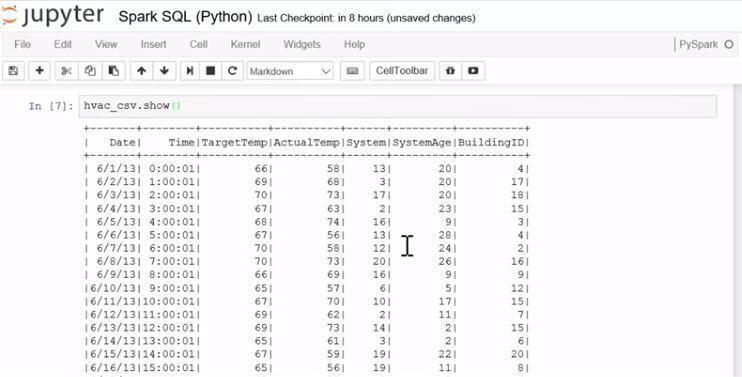Run the cell and select below
This screenshot has height=377, width=742.
pos(190,71)
